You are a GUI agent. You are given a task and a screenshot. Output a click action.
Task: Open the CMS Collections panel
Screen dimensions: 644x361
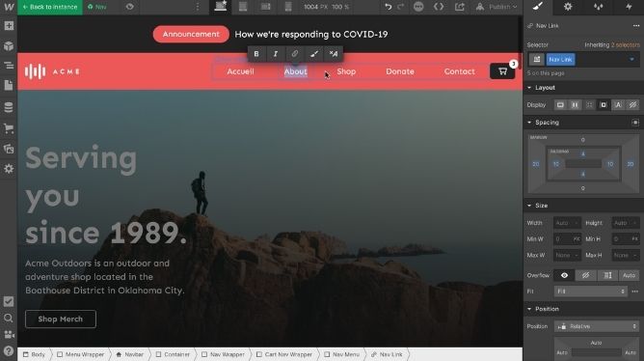click(9, 107)
